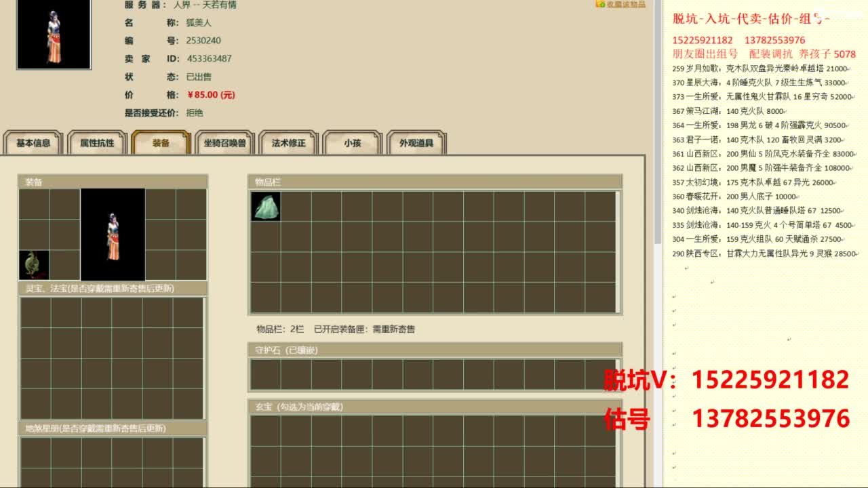
Task: Click the 岁月如歌 listing line in document
Action: tap(760, 68)
